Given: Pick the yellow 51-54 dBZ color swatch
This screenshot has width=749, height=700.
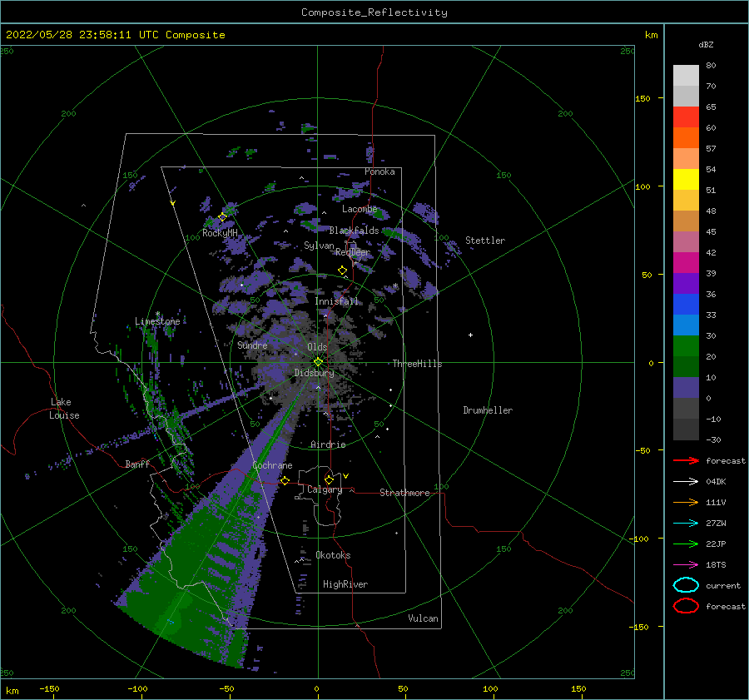Looking at the screenshot, I should (x=686, y=179).
